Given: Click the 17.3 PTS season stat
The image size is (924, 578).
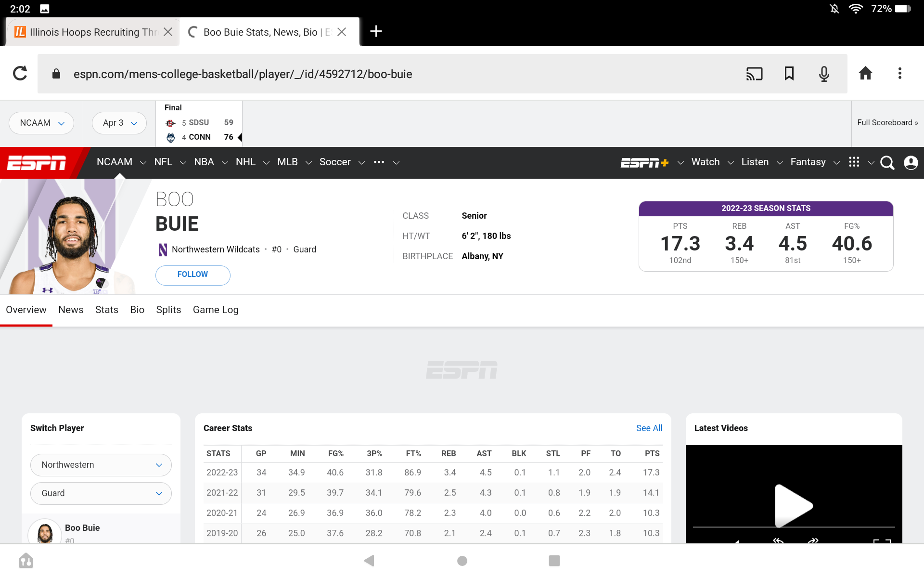Looking at the screenshot, I should 680,244.
